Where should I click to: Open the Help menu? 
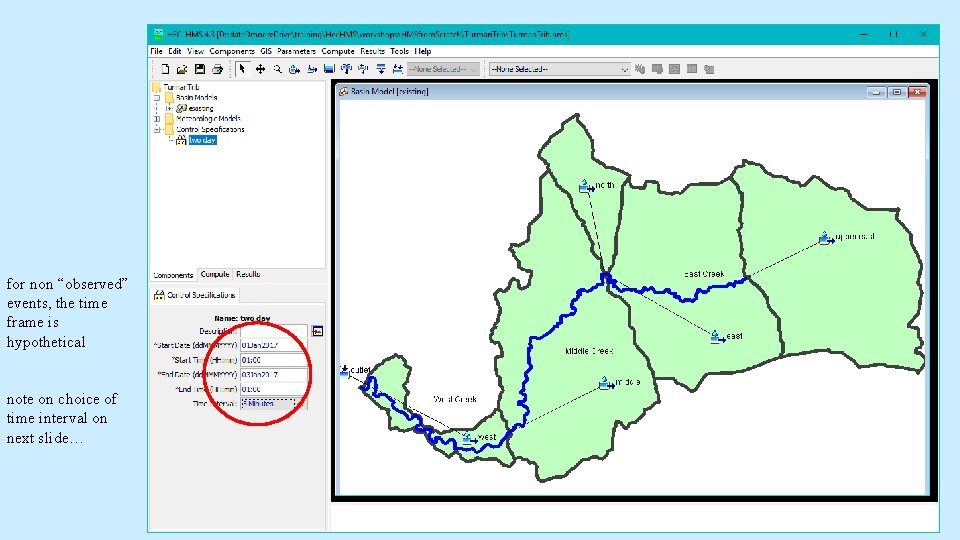[422, 51]
